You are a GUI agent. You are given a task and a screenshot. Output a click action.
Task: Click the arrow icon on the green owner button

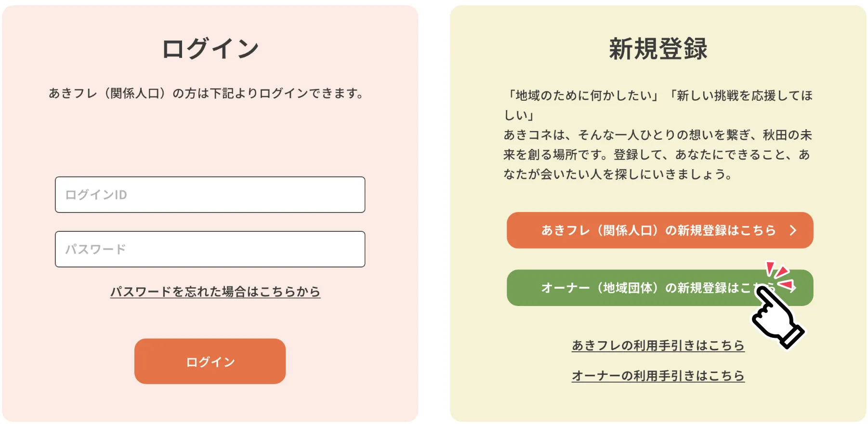(793, 288)
